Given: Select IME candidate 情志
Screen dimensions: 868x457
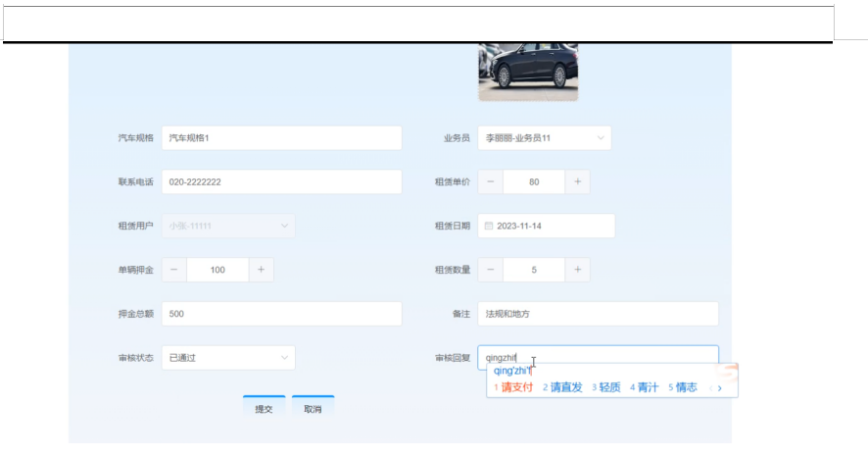Looking at the screenshot, I should point(683,387).
